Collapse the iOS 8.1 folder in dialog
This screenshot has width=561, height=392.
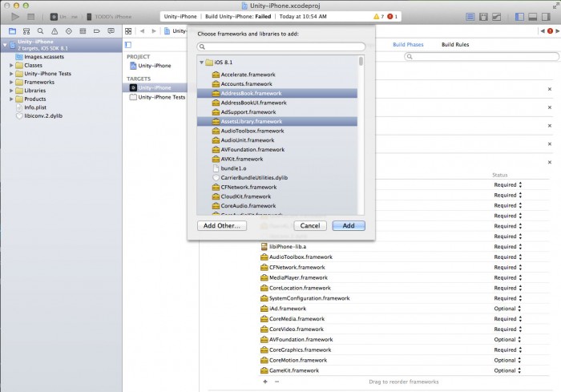click(201, 63)
